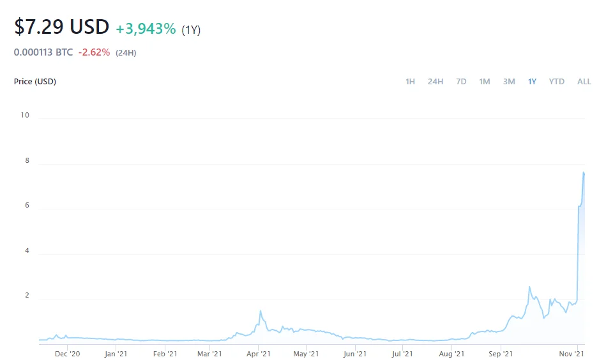Click the price peak near Nov '21
This screenshot has width=606, height=364.
click(584, 172)
